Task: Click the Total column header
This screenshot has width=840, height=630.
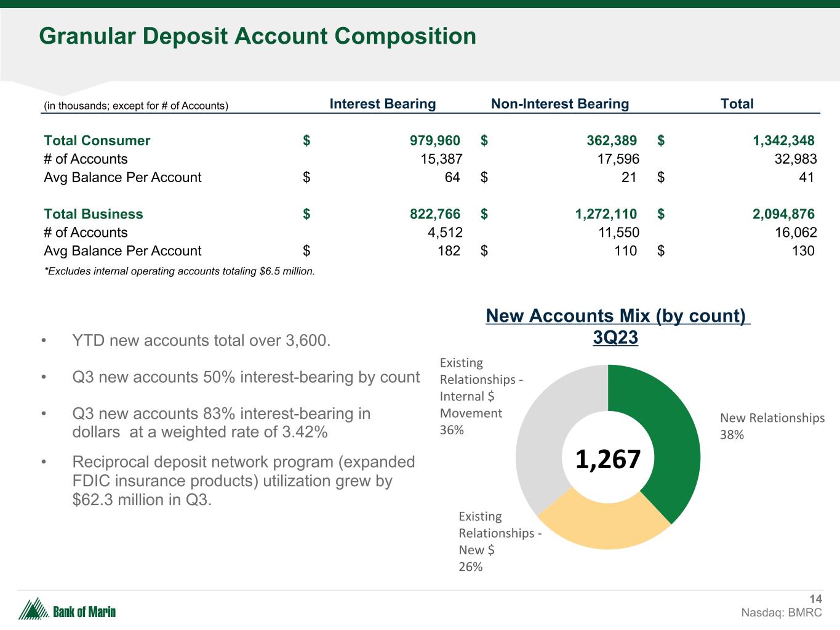Action: (x=737, y=104)
